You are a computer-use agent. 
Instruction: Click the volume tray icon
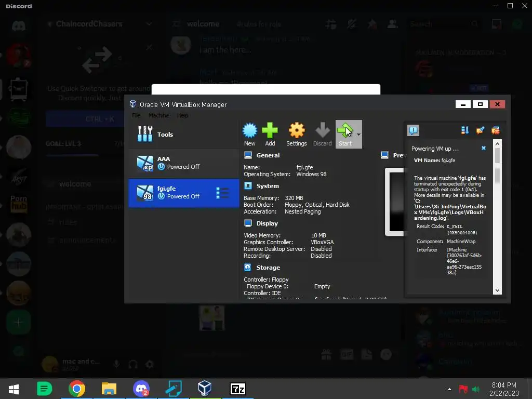pyautogui.click(x=476, y=389)
